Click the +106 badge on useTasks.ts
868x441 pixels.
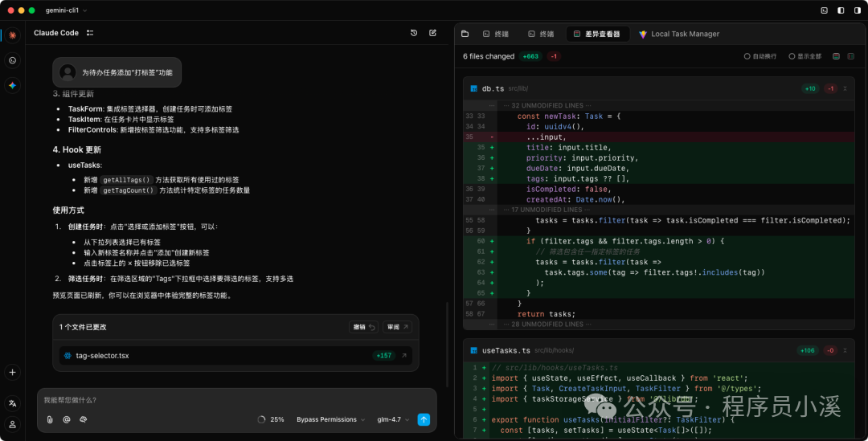click(808, 350)
